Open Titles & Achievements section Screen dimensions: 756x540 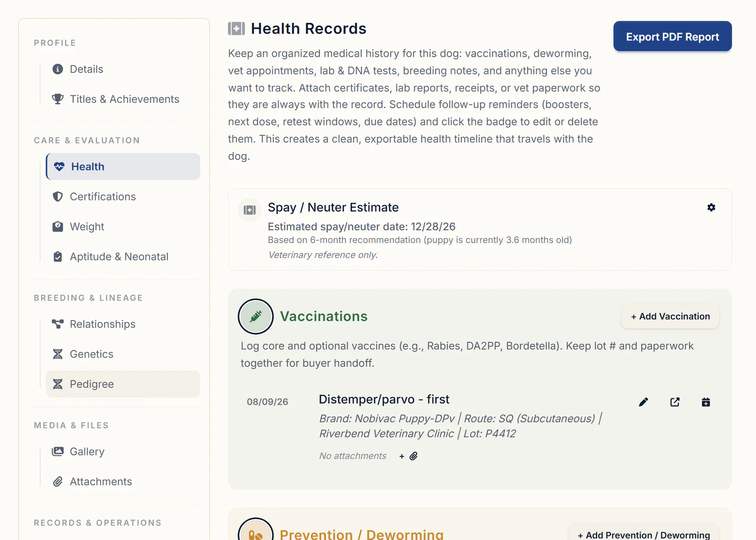(x=123, y=99)
